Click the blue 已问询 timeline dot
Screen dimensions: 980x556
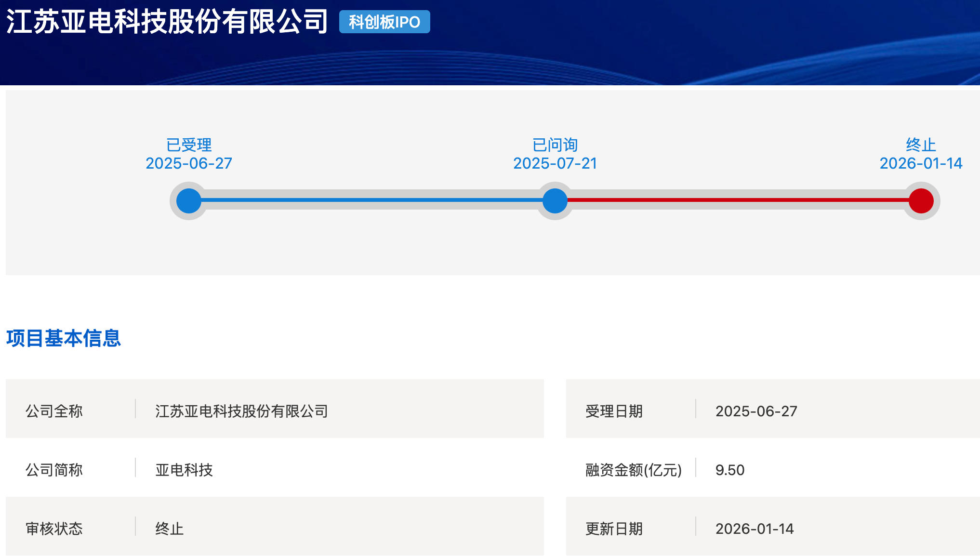555,201
